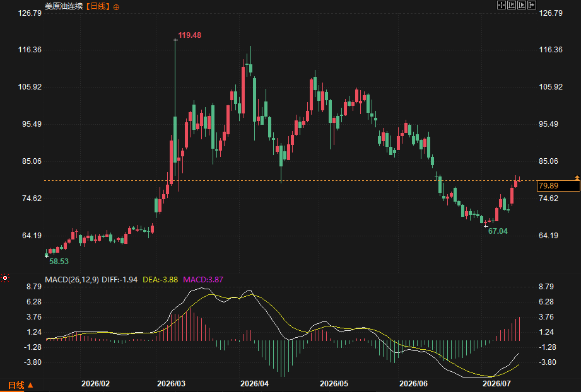Click the chart play-forward icon
The image size is (581, 392).
(x=522, y=5)
